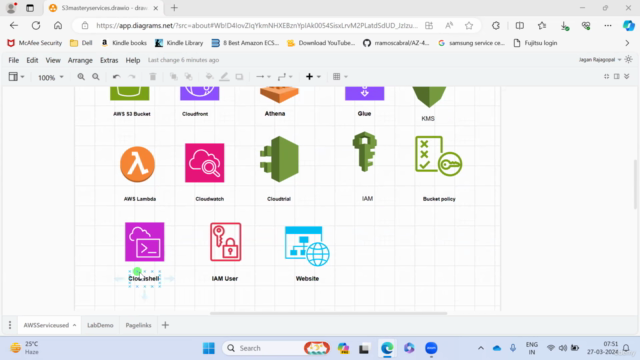Add a new page with plus
The image size is (640, 360).
tap(165, 325)
